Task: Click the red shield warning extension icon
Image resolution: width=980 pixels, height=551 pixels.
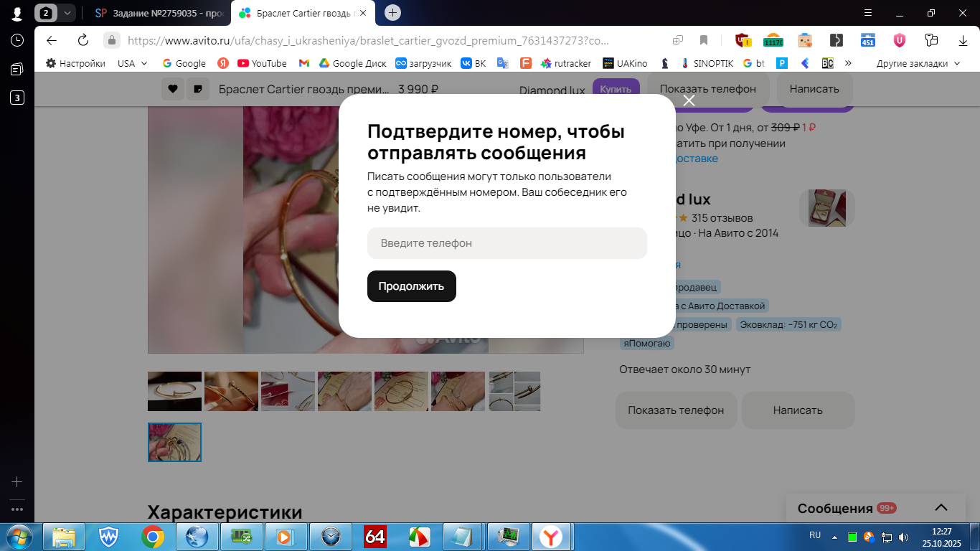Action: (743, 40)
